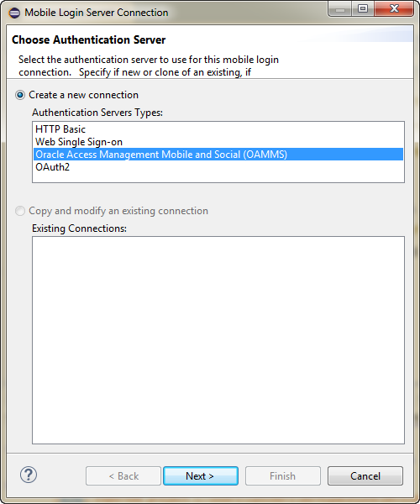420x504 pixels.
Task: Click inside the empty Existing Connections list
Action: 218,340
